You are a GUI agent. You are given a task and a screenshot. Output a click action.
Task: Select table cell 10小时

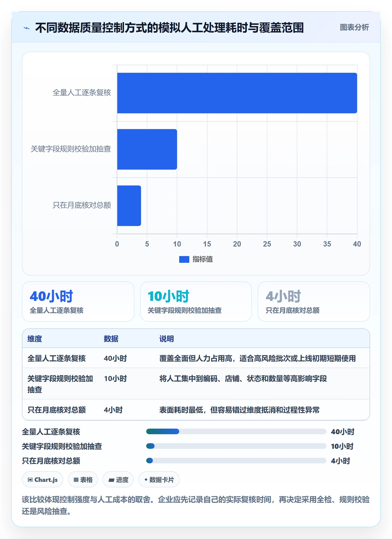(115, 378)
